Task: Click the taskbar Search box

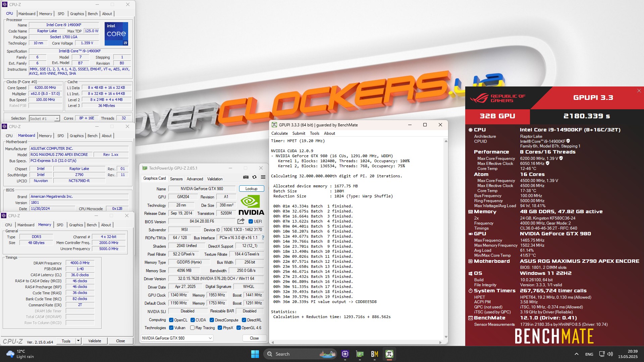Action: tap(300, 354)
